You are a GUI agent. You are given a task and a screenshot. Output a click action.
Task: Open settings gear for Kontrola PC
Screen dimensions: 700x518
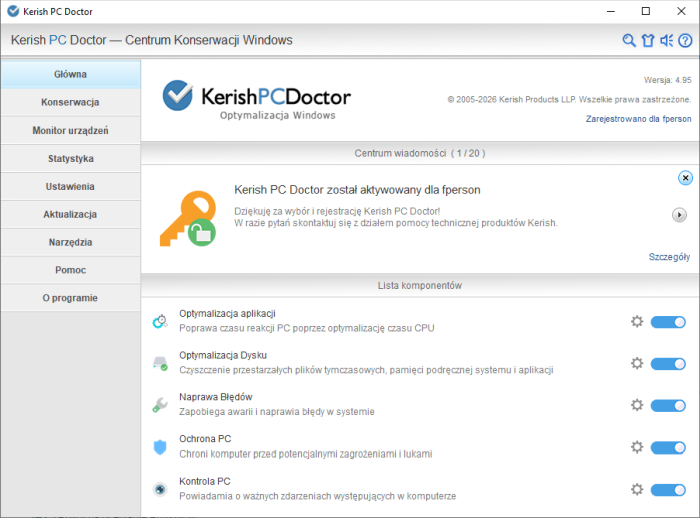click(x=637, y=489)
